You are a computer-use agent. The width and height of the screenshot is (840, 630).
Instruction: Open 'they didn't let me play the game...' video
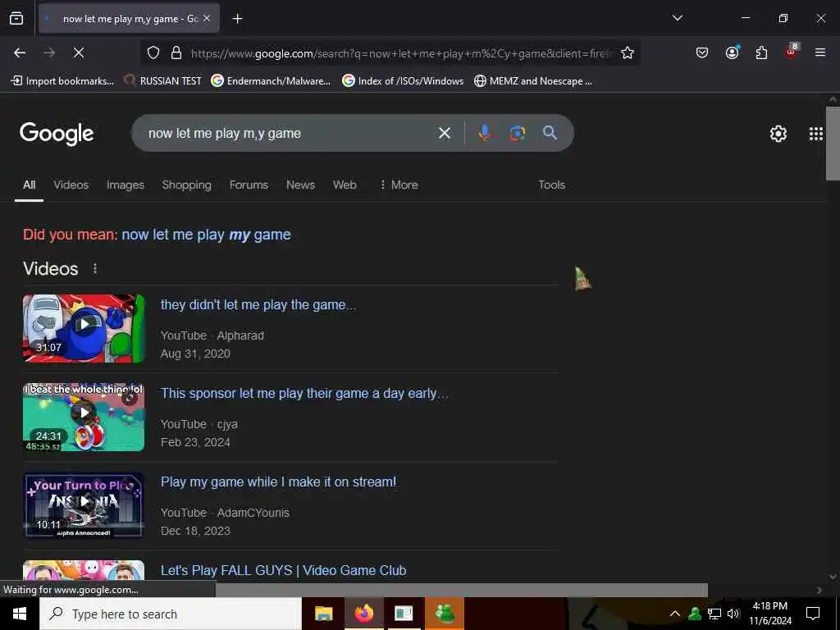[258, 305]
